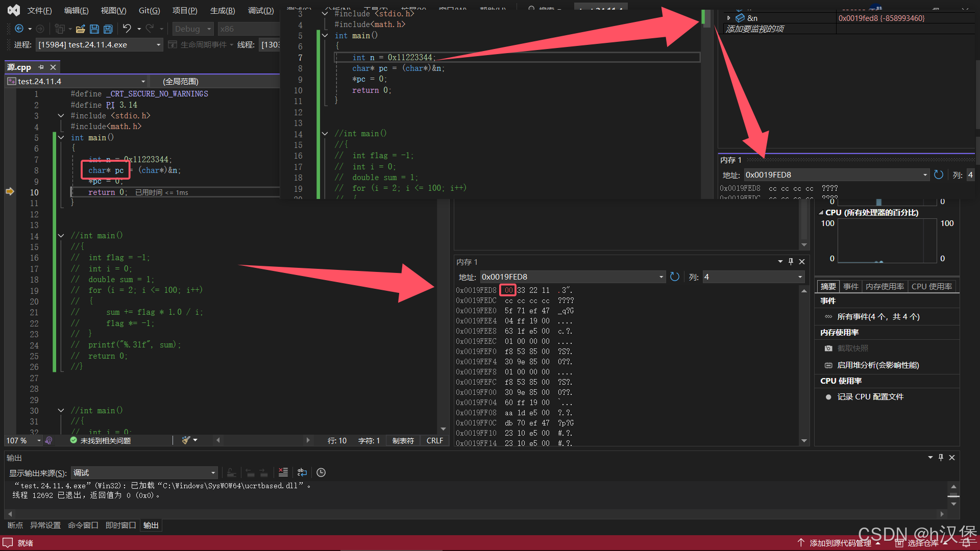Collapse the int main() code block
The width and height of the screenshot is (980, 551).
[61, 137]
